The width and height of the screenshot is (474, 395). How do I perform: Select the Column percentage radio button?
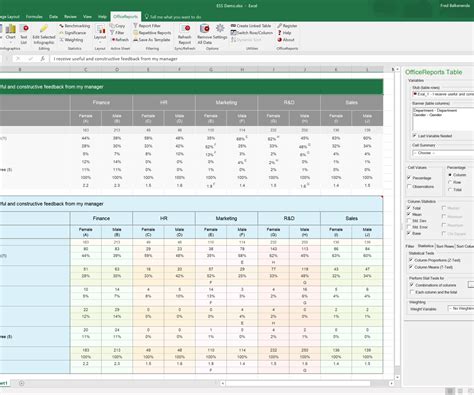tap(450, 175)
